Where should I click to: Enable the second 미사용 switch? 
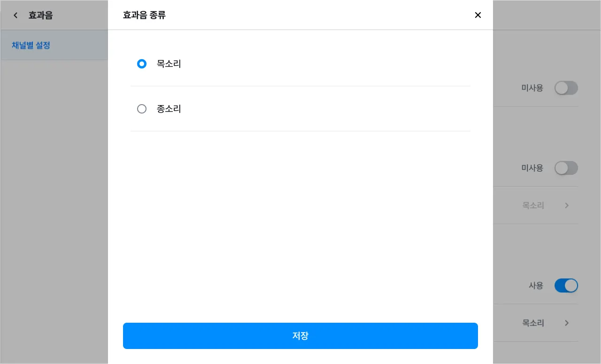[x=566, y=168]
